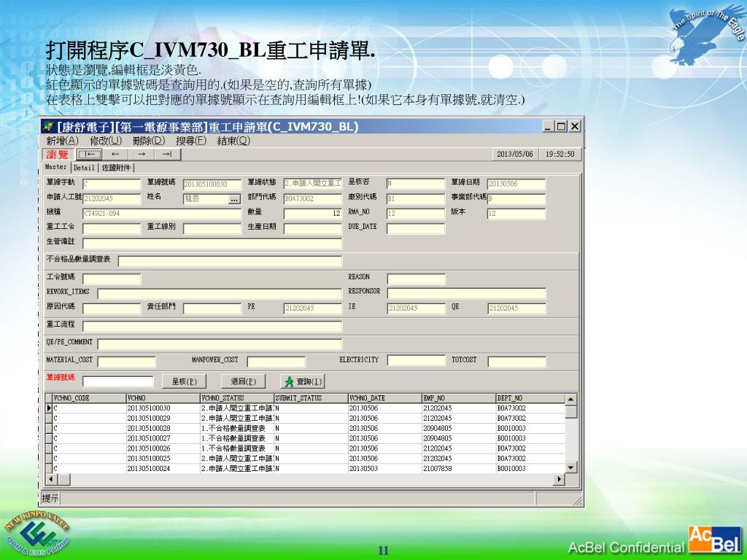The width and height of the screenshot is (747, 560).
Task: Open name lookup ellipsis button beside 姓名
Action: click(234, 200)
